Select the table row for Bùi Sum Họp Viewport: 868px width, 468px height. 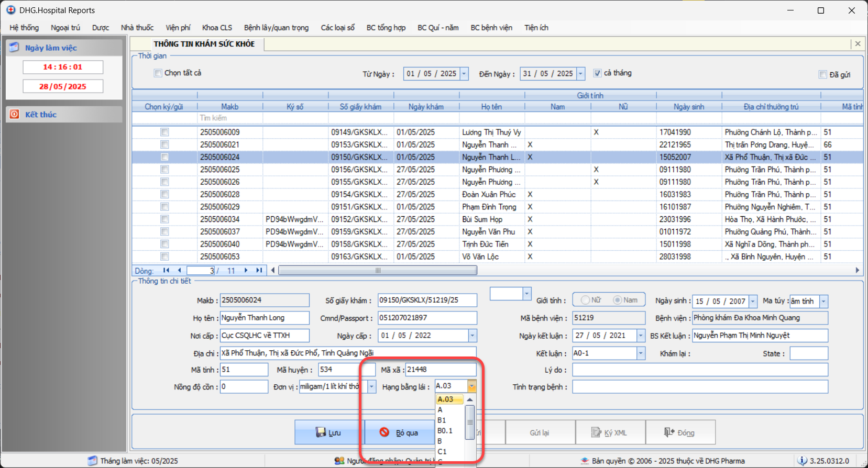point(497,219)
